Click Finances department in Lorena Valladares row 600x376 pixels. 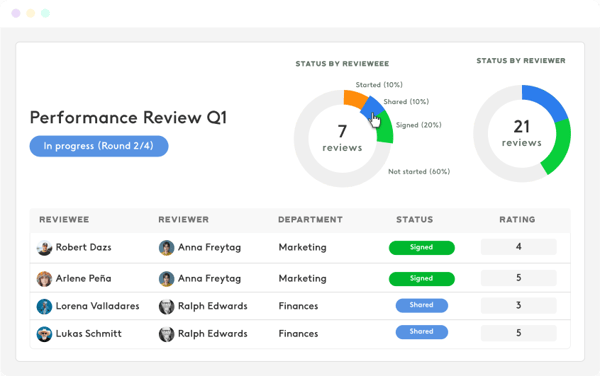(298, 306)
